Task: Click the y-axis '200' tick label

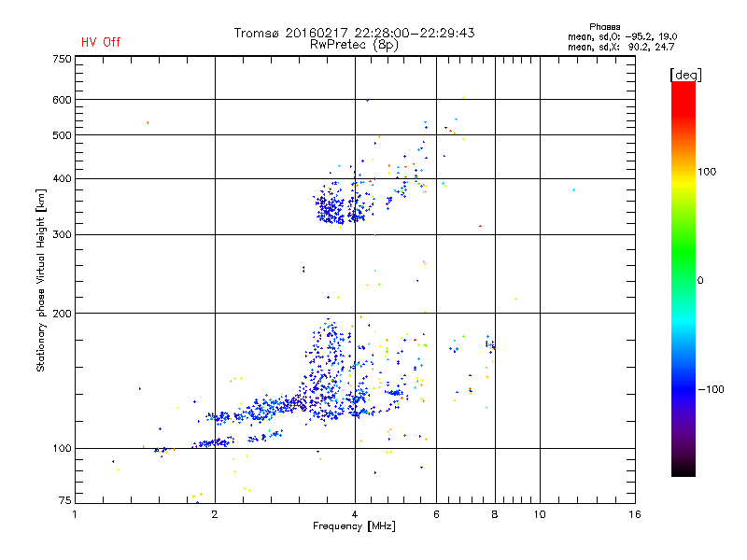Action: pyautogui.click(x=62, y=314)
